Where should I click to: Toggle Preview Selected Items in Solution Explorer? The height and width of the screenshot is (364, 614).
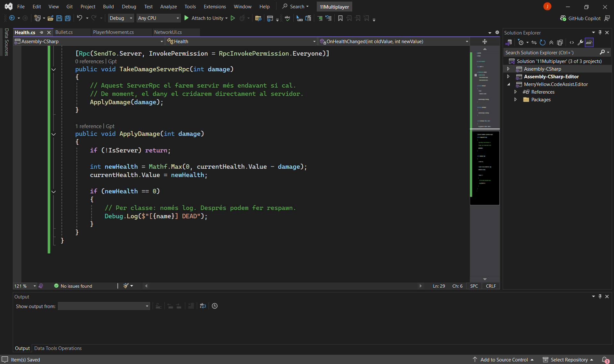589,43
